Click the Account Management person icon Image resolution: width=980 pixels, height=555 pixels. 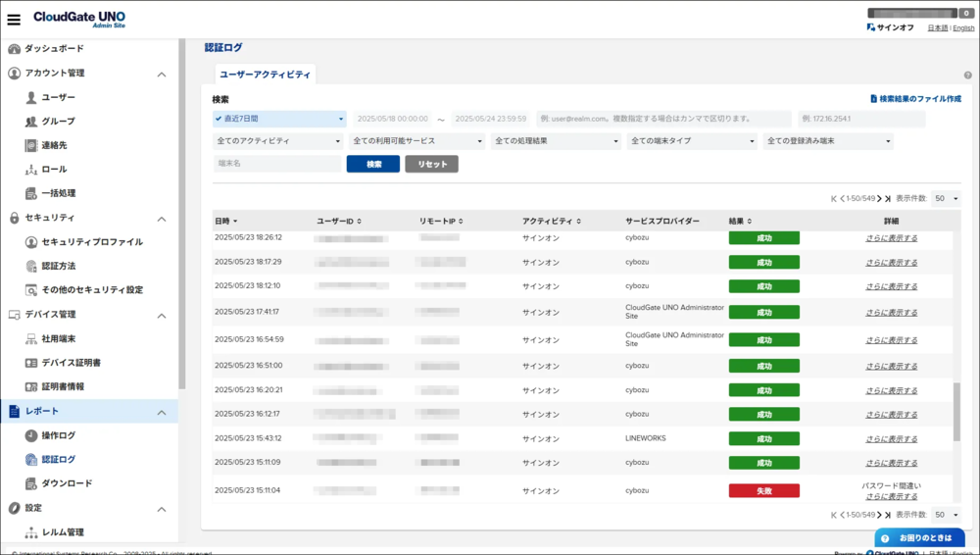click(14, 74)
